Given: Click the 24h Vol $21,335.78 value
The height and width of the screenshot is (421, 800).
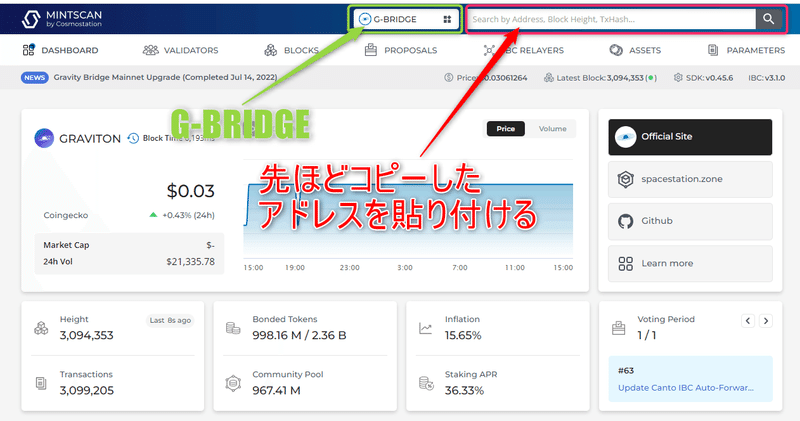Looking at the screenshot, I should [190, 262].
